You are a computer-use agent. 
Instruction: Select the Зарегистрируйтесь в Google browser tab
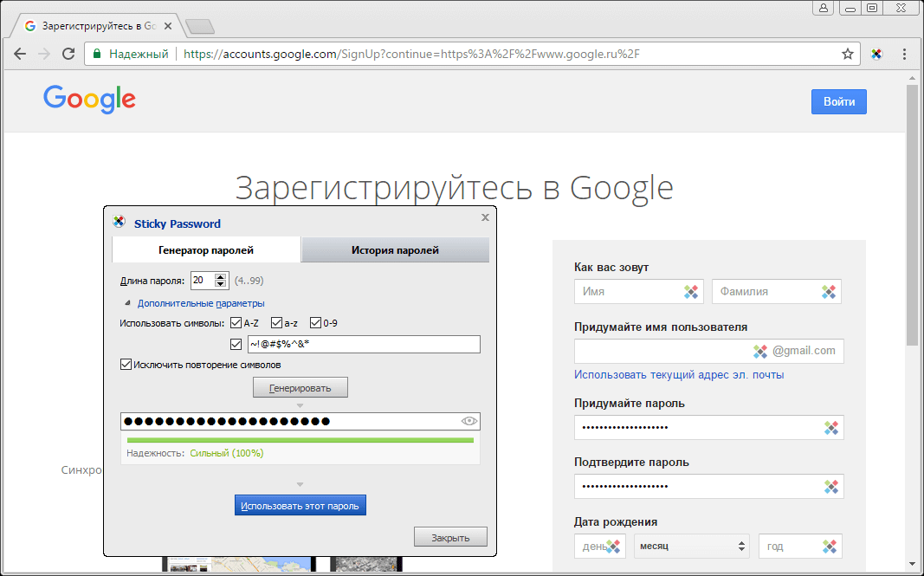tap(99, 27)
